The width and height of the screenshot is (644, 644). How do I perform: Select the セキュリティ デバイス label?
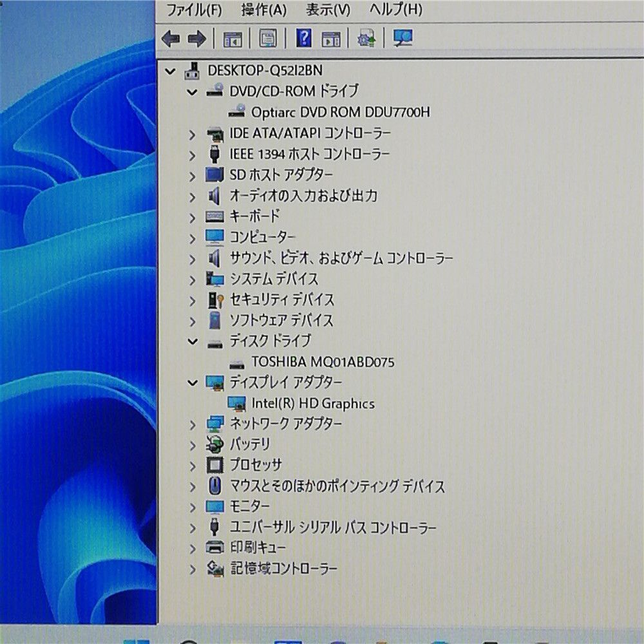pos(282,300)
